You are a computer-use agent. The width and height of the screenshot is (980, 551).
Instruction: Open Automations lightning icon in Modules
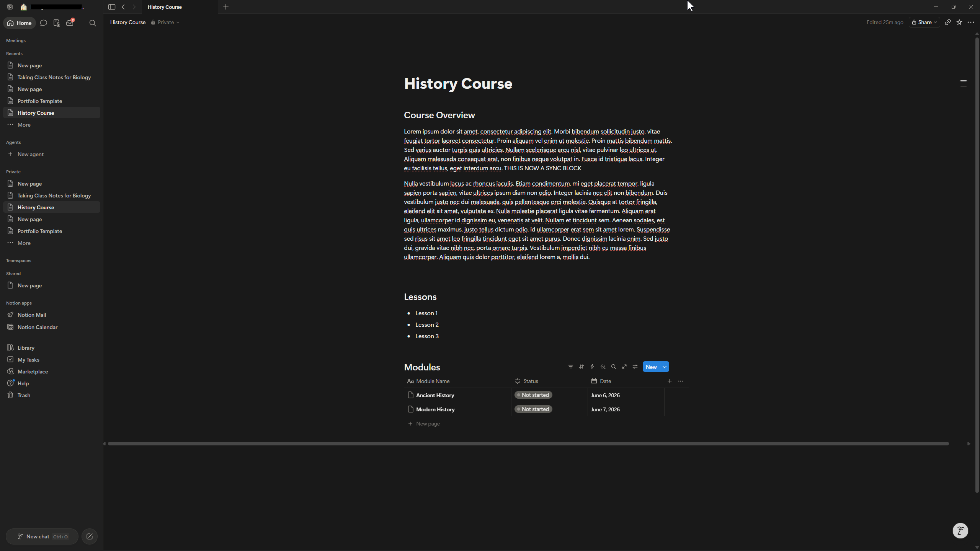coord(592,367)
